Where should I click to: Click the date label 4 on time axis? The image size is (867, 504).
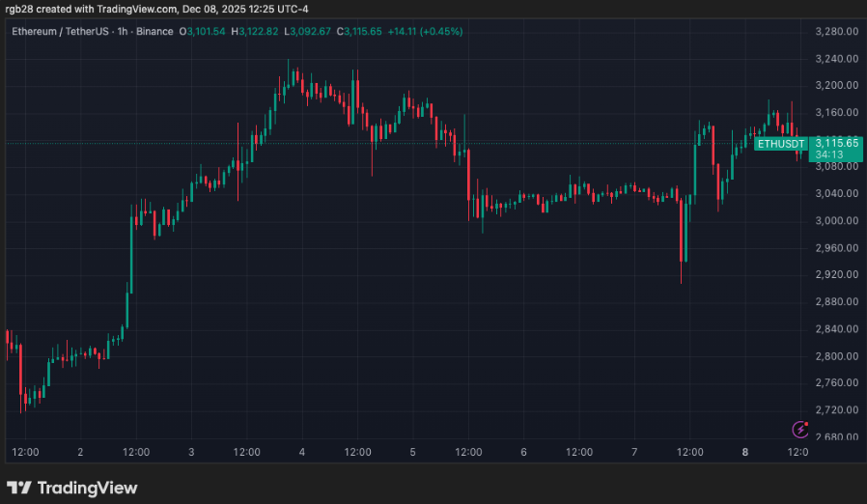coord(302,452)
